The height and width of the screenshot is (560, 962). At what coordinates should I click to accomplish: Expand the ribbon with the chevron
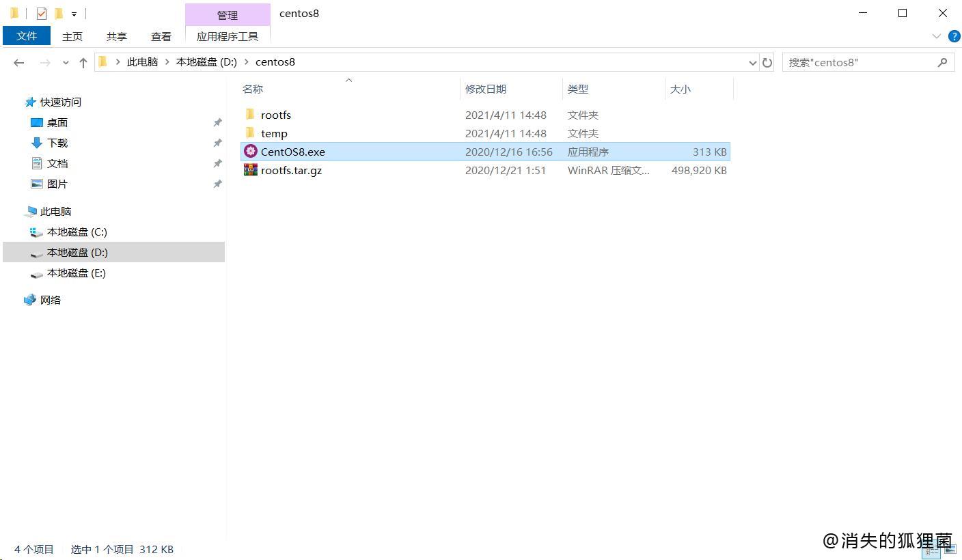(936, 36)
